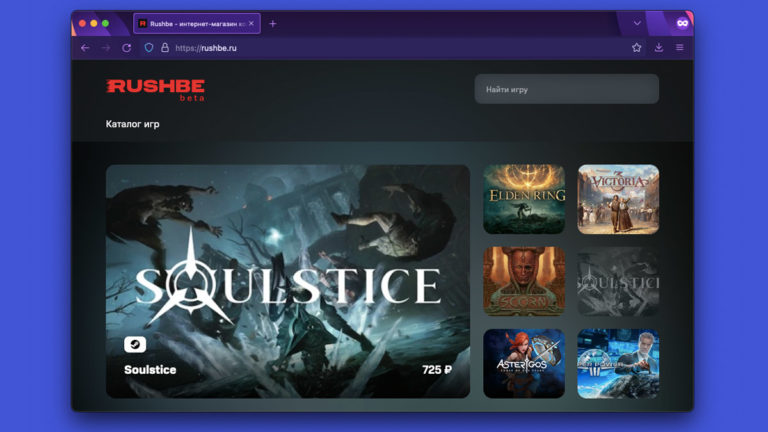Open a new tab with plus button
Viewport: 768px width, 432px height.
[273, 23]
